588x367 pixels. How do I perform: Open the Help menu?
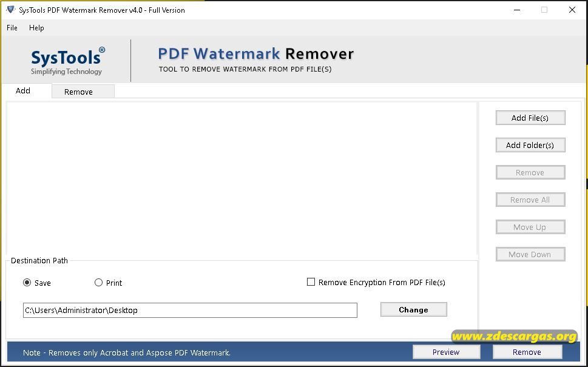(36, 28)
